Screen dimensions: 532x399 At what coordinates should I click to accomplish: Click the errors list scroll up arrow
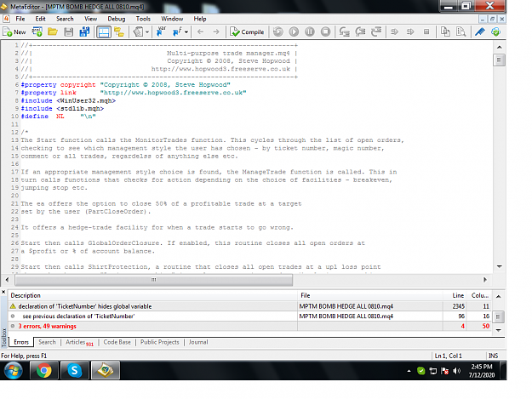[x=499, y=297]
